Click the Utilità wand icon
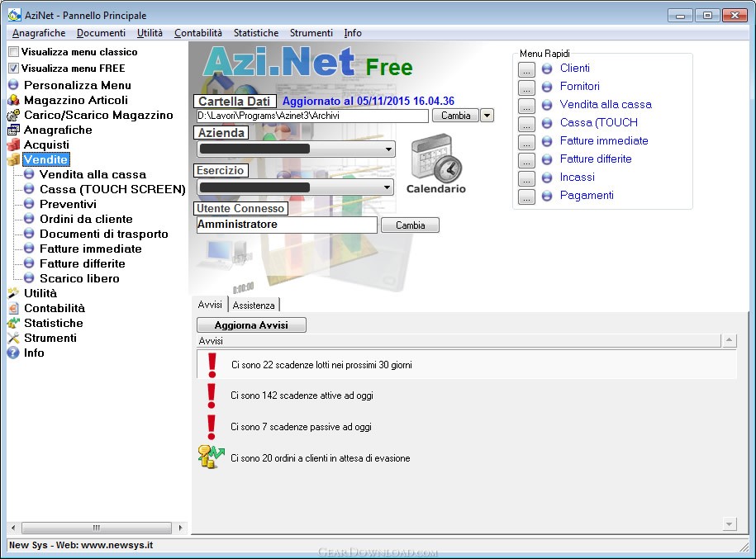Image resolution: width=756 pixels, height=559 pixels. 13,293
